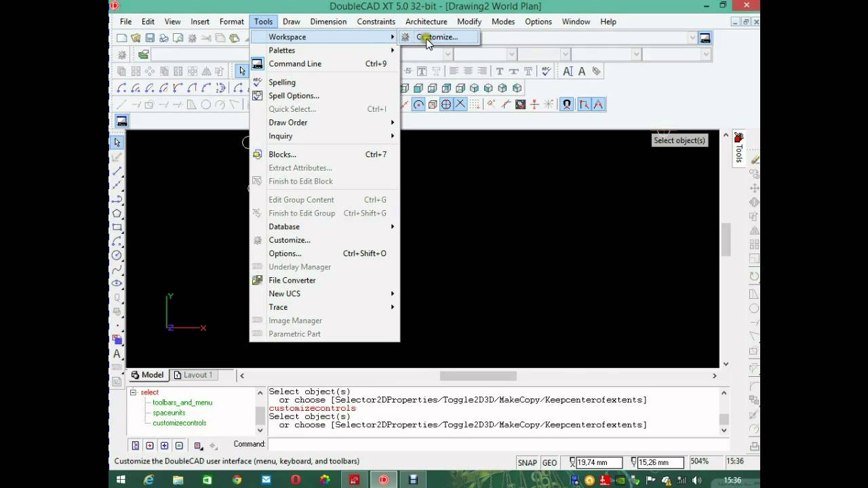This screenshot has height=488, width=868.
Task: Switch to the Model tab
Action: (x=147, y=375)
